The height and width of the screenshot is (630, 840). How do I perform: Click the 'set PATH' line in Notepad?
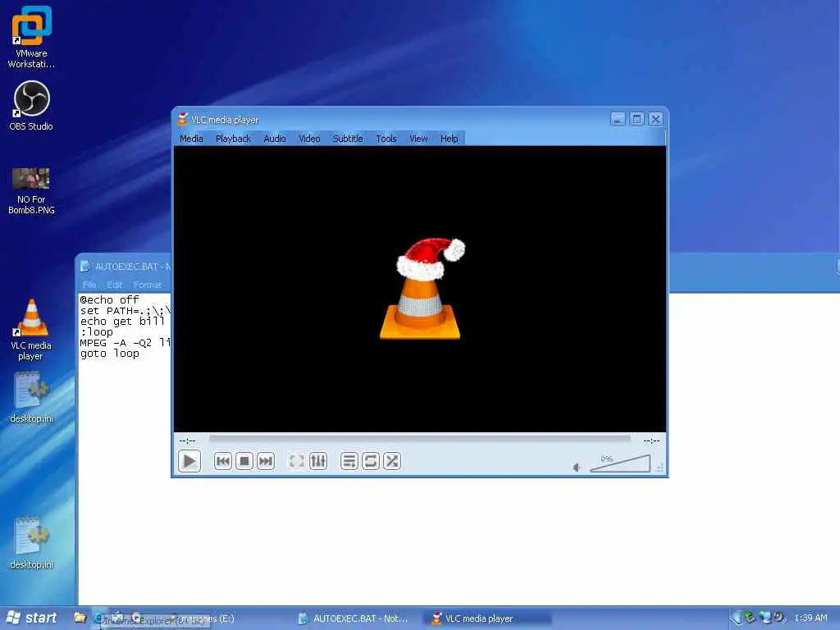coord(126,311)
